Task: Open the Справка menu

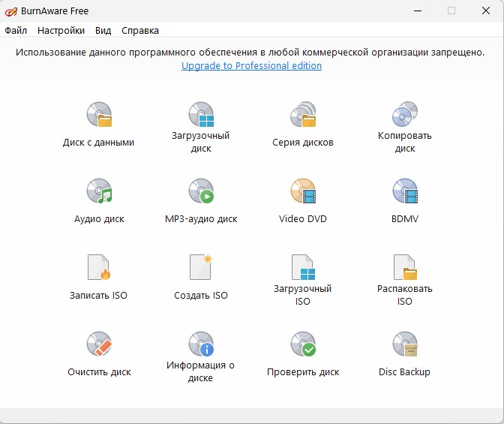Action: 140,31
